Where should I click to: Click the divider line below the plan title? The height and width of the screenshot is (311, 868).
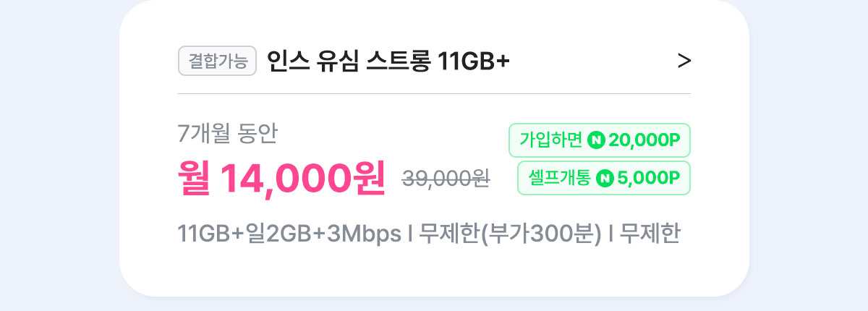434,93
